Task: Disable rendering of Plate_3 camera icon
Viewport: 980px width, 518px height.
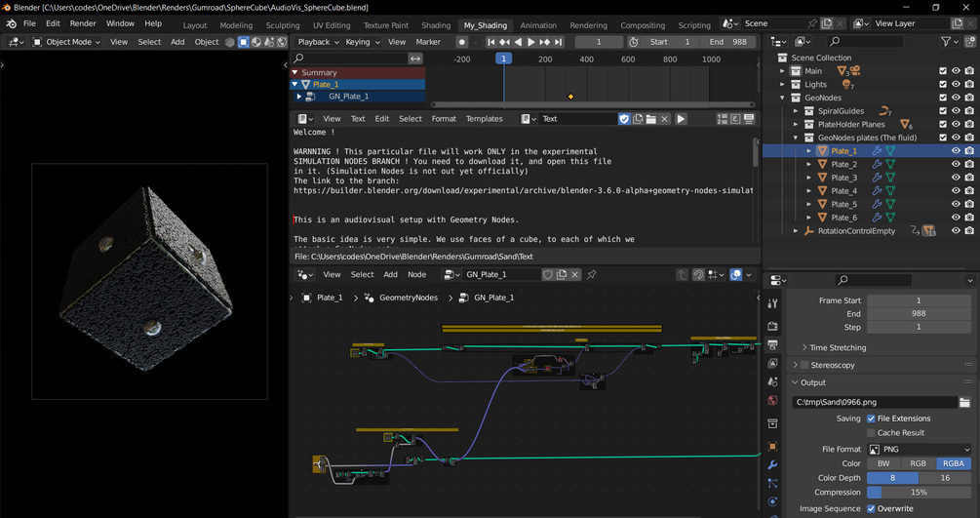Action: (x=969, y=178)
